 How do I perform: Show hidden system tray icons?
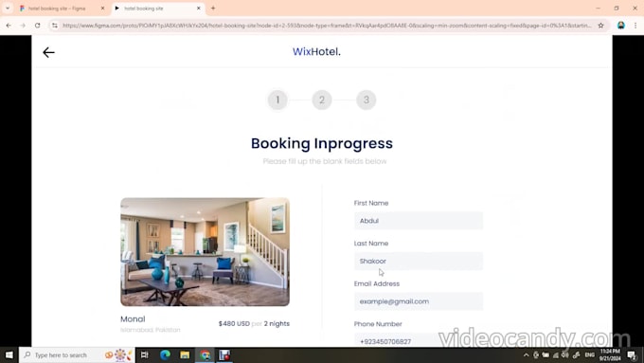(527, 355)
